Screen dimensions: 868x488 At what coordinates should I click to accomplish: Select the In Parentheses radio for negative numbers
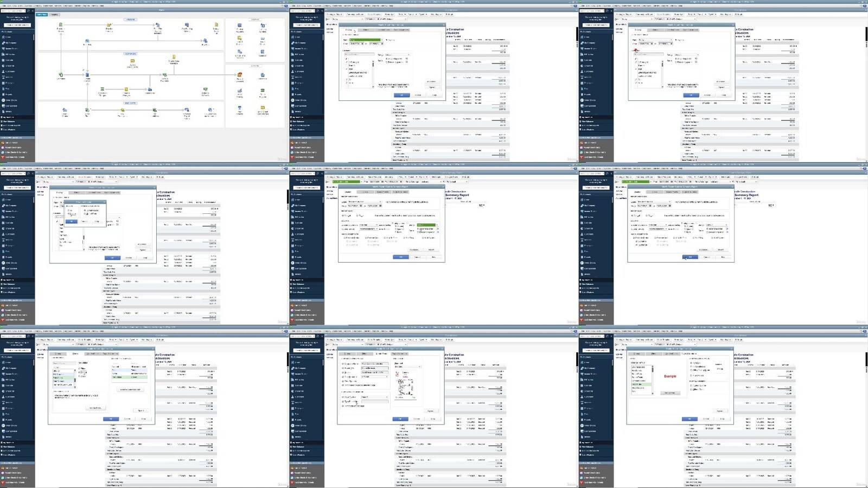pos(691,366)
